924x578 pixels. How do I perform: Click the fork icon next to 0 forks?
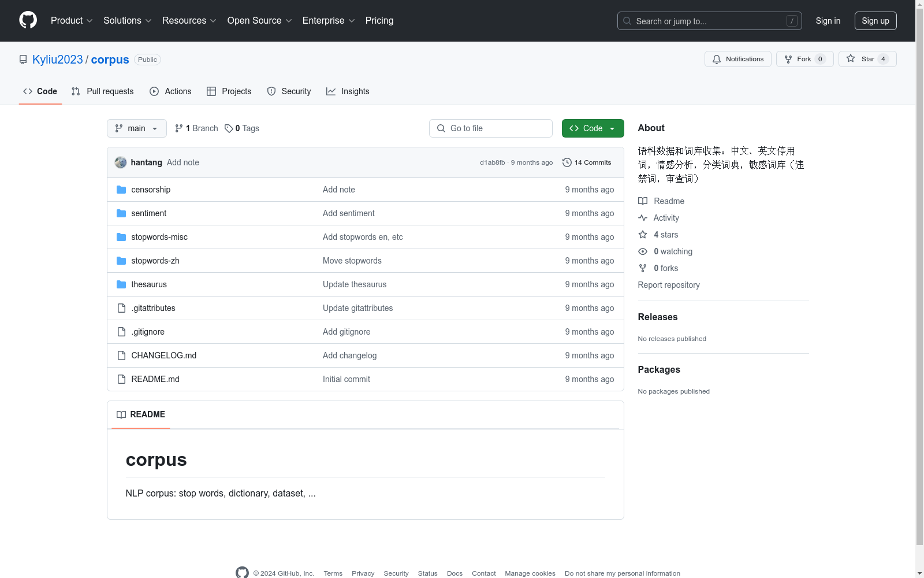[x=643, y=268]
